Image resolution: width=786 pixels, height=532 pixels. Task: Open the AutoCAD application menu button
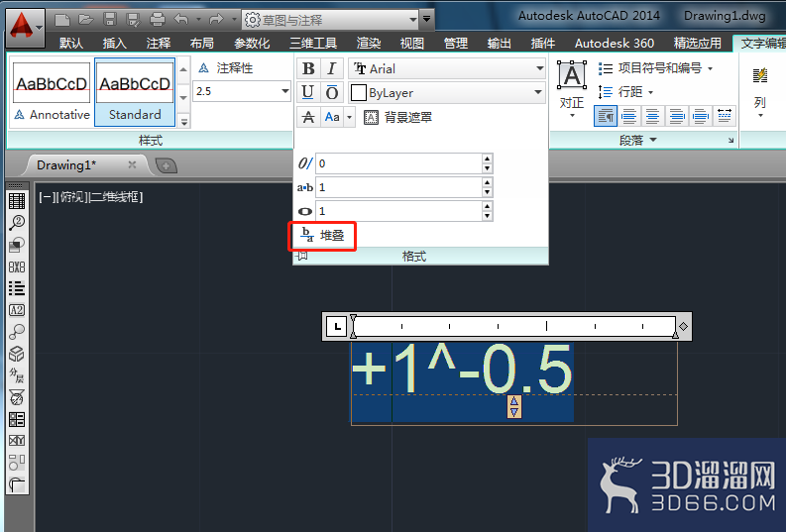coord(25,27)
